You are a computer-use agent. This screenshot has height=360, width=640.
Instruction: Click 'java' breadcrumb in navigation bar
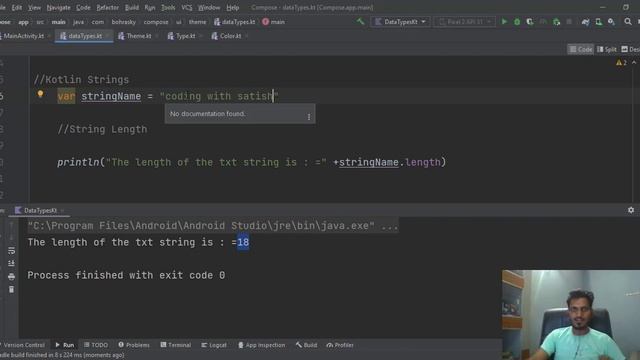(x=78, y=22)
